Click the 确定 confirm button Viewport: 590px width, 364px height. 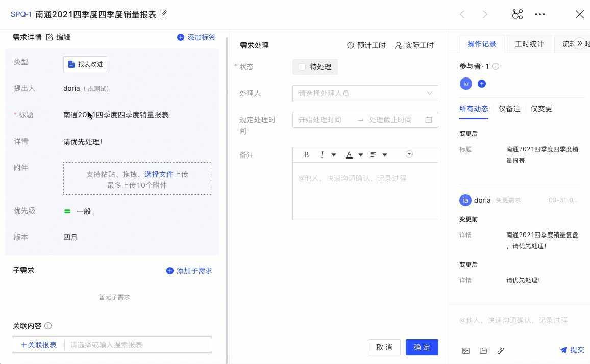point(422,347)
